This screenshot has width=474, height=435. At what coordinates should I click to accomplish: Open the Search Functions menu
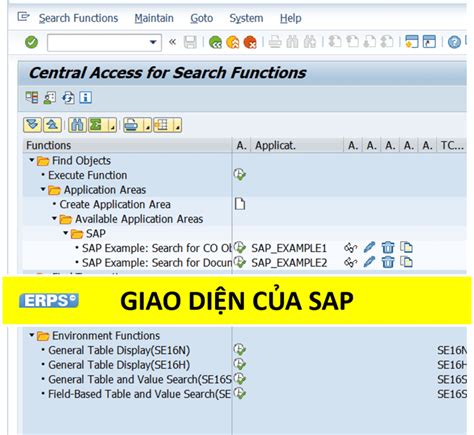(78, 18)
